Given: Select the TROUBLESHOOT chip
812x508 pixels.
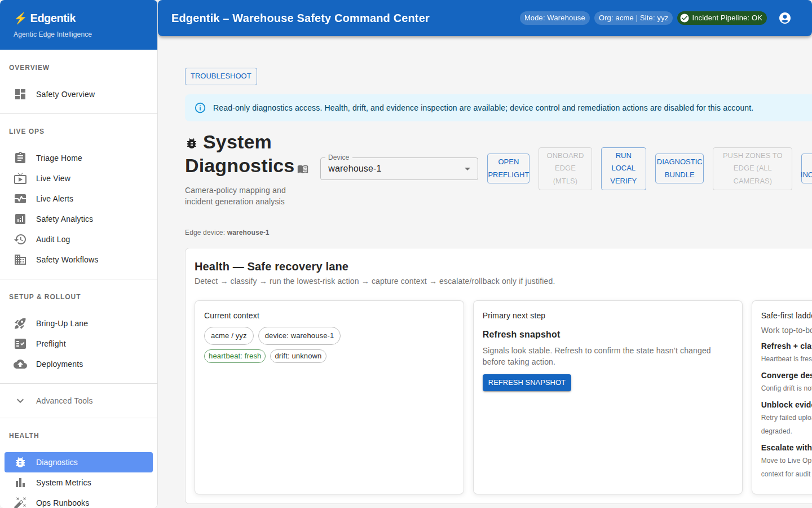Looking at the screenshot, I should (x=220, y=76).
